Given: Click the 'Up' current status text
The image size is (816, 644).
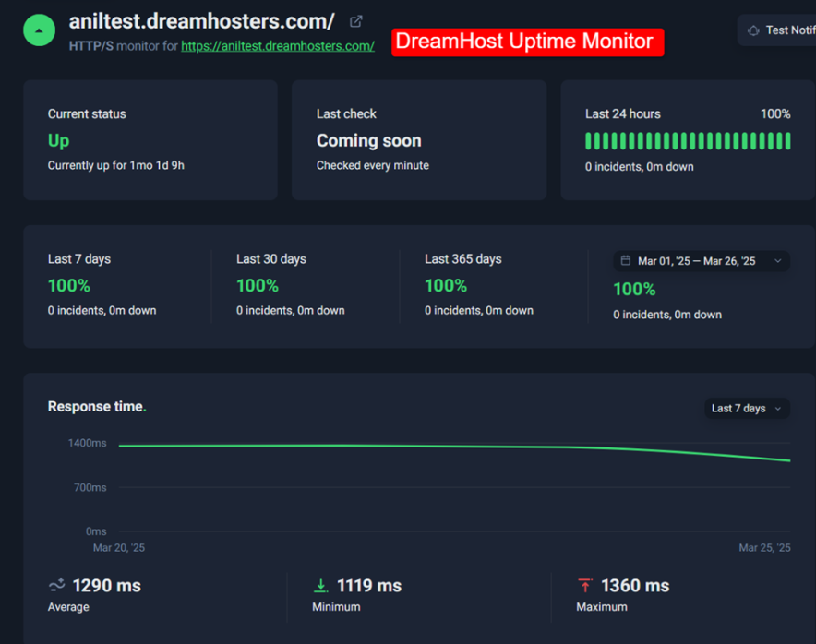Looking at the screenshot, I should [x=58, y=141].
